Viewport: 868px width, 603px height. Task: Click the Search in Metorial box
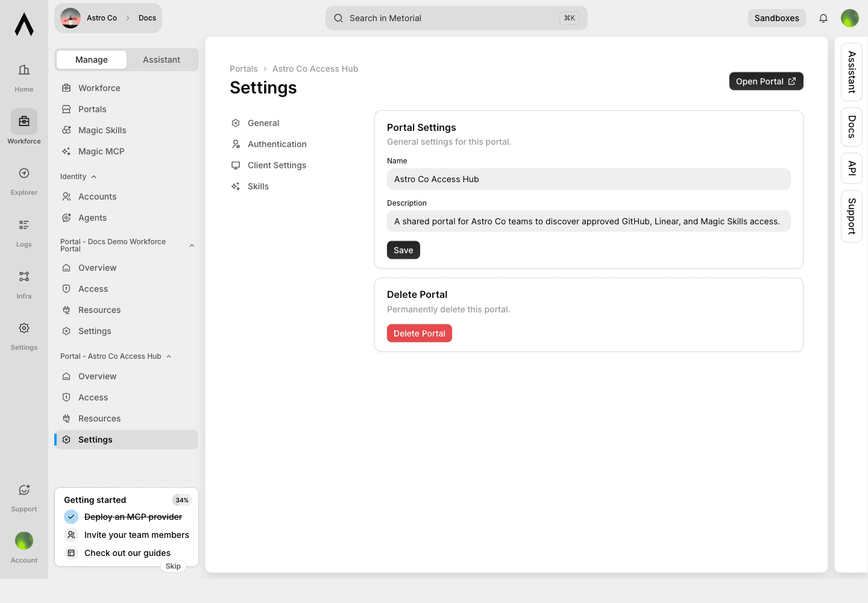(x=456, y=18)
